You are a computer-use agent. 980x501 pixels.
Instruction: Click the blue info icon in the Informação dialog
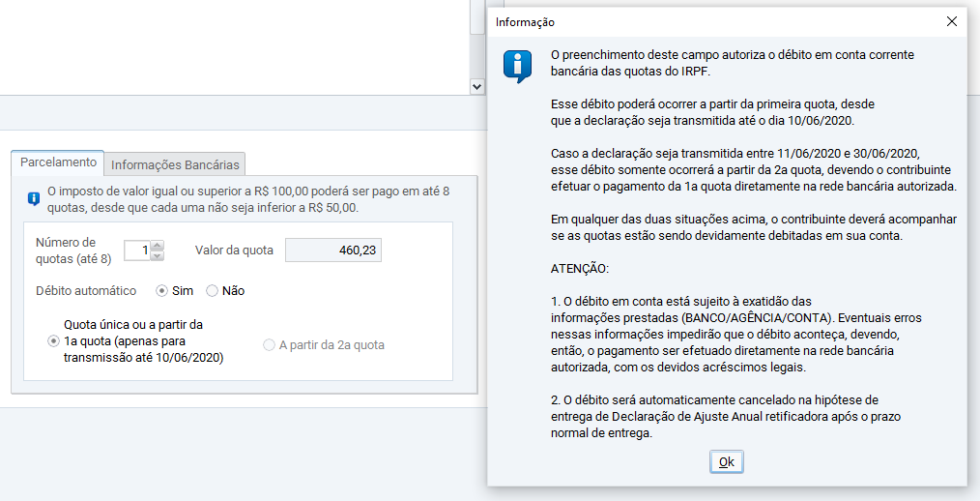click(517, 67)
